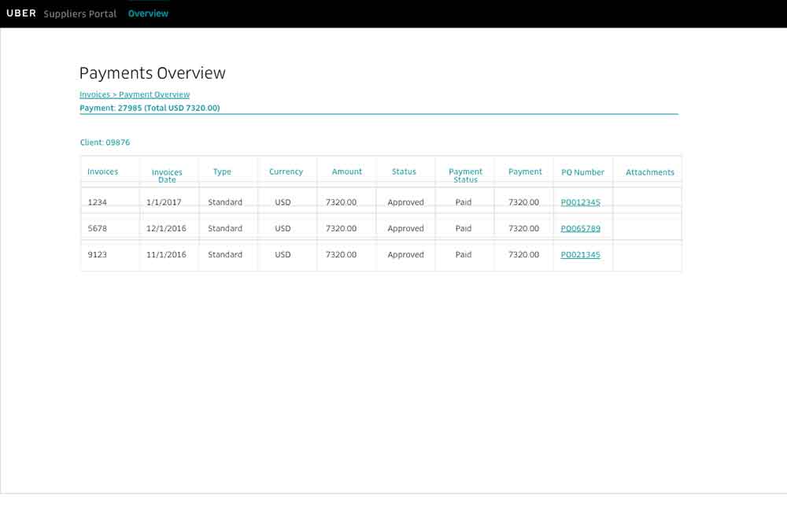Click the Amount column header

point(347,172)
